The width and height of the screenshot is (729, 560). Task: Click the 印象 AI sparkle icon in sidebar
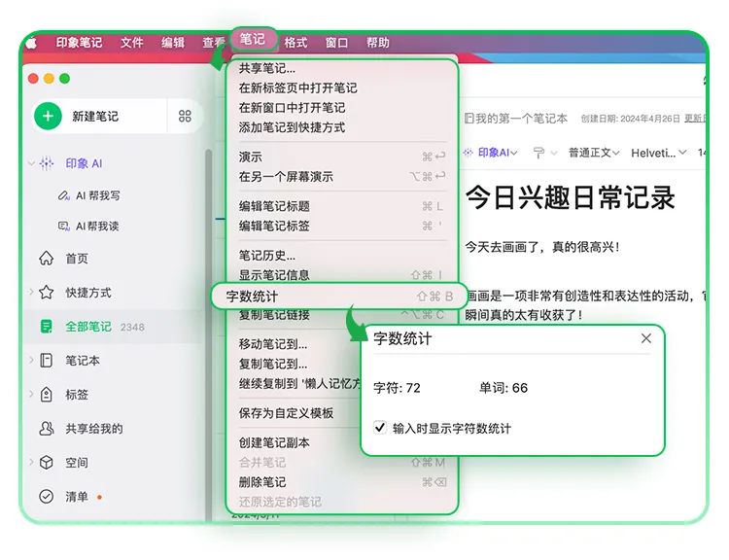(47, 163)
